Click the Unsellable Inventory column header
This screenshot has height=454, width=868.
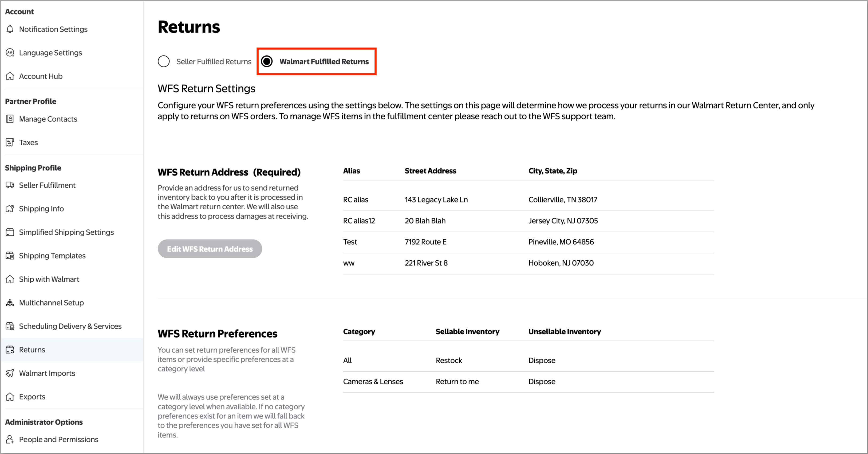[x=565, y=332]
